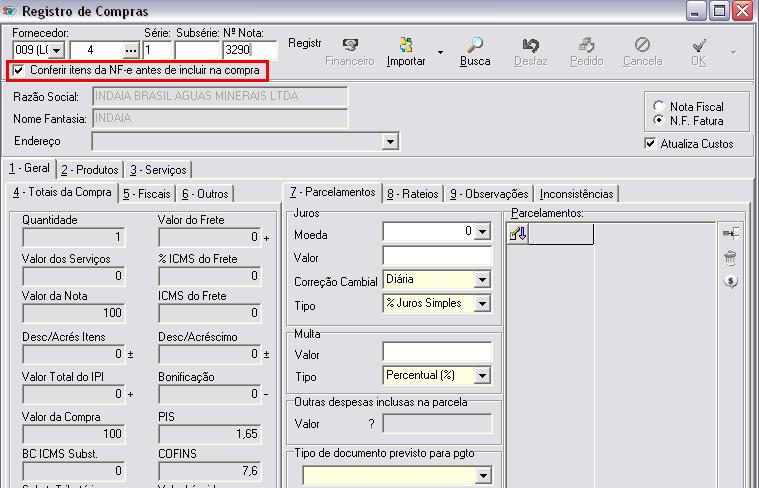Open the Importar dropdown arrow
The height and width of the screenshot is (488, 759).
tap(440, 51)
